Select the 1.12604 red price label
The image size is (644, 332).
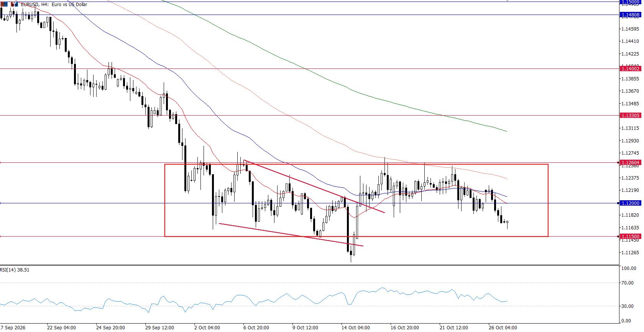[x=630, y=162]
